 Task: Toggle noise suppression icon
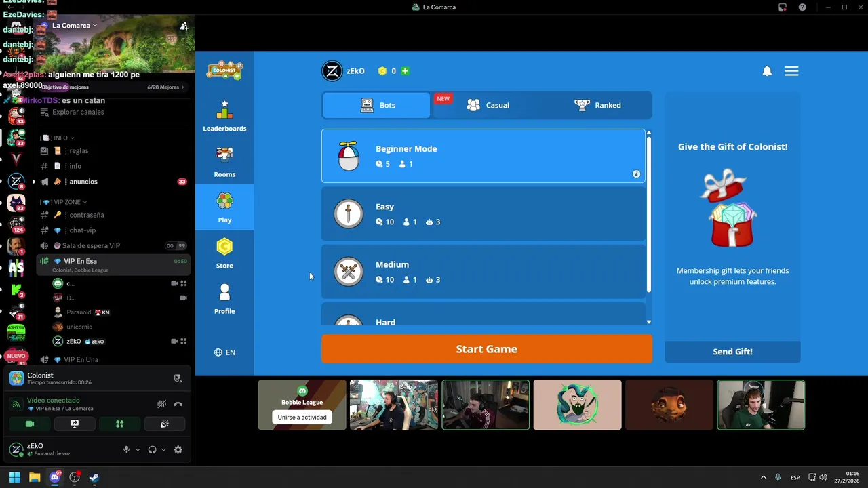coord(161,404)
